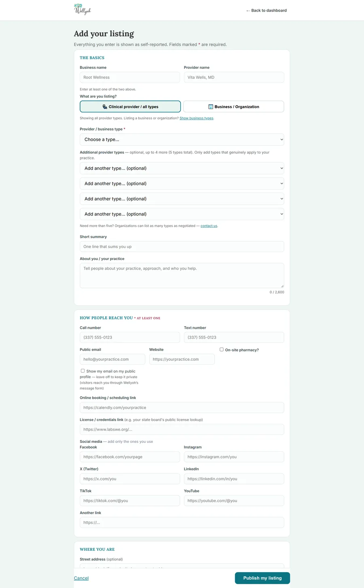Click the Another link field
This screenshot has height=588, width=364.
(x=182, y=522)
